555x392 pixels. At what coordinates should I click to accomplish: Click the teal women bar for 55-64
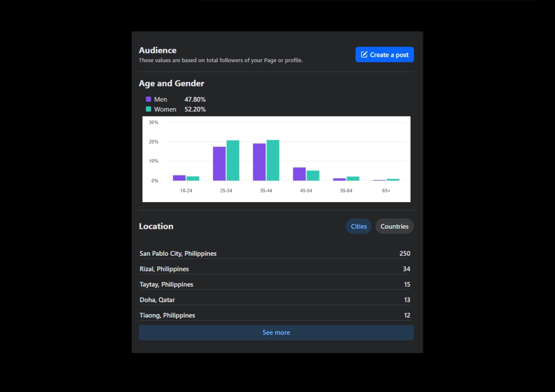click(x=353, y=179)
